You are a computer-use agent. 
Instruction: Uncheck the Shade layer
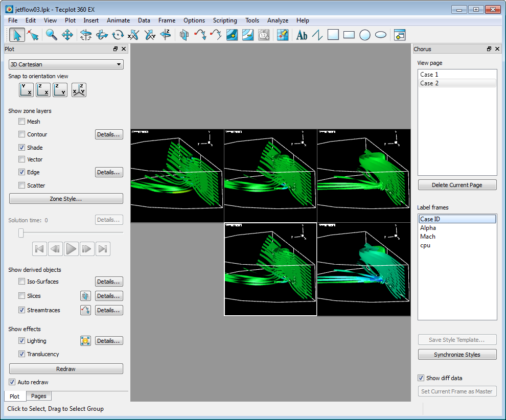pos(21,148)
